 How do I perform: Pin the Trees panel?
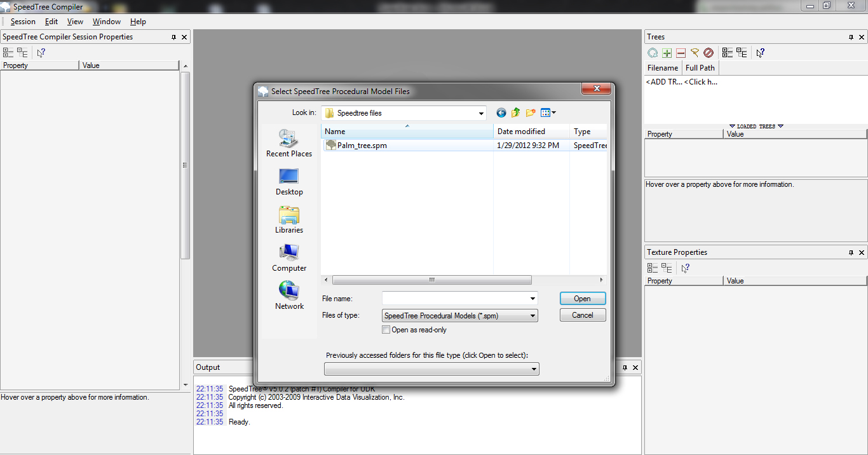point(851,37)
